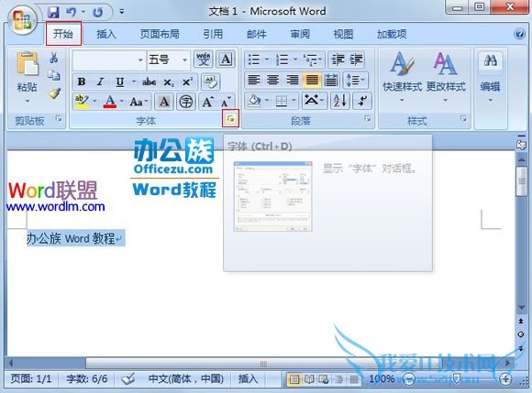This screenshot has height=393, width=532.
Task: Save document via Quick Access toolbar
Action: click(53, 13)
